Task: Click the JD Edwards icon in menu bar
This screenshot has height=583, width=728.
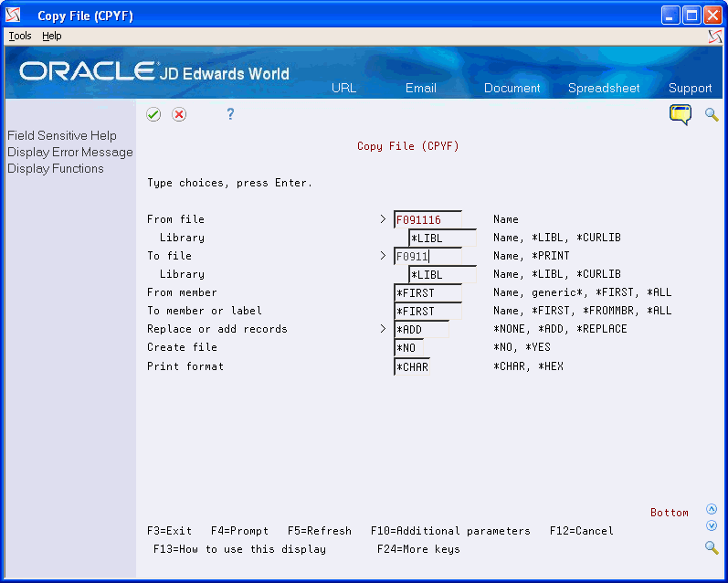Action: pos(715,37)
